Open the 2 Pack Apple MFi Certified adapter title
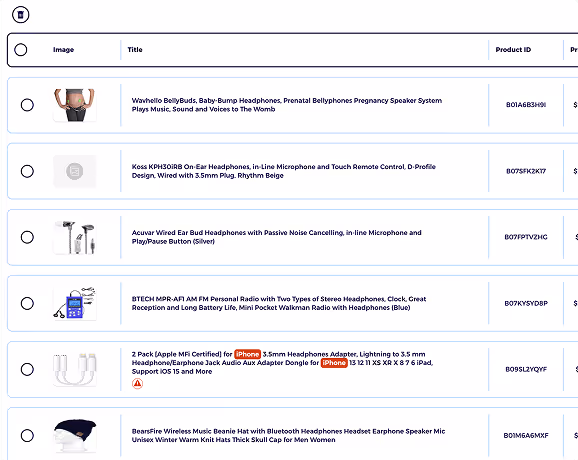The width and height of the screenshot is (578, 460). click(282, 363)
